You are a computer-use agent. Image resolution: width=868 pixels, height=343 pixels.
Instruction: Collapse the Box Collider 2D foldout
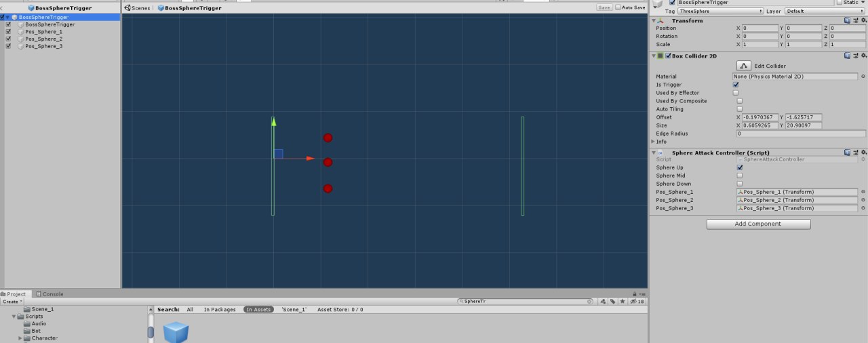coord(654,56)
